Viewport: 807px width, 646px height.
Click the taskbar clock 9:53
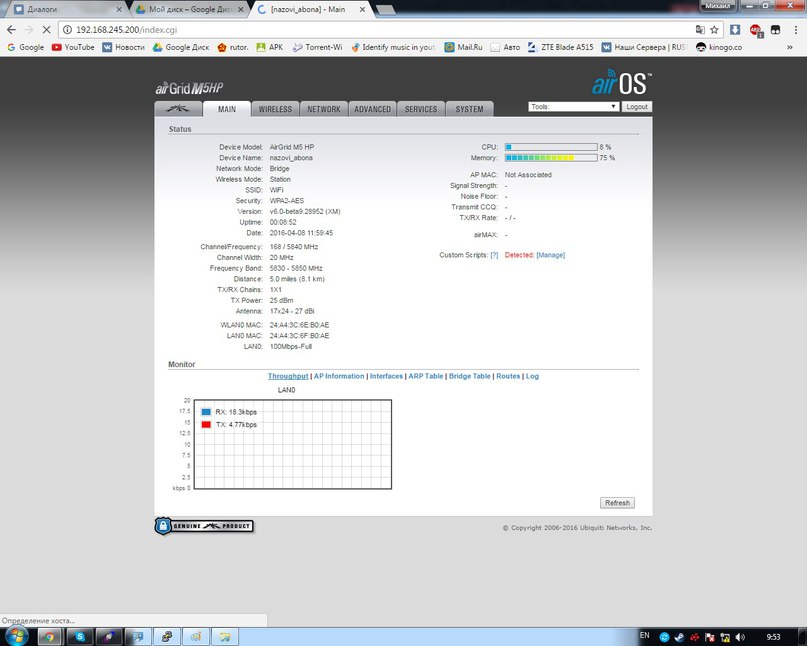click(773, 637)
